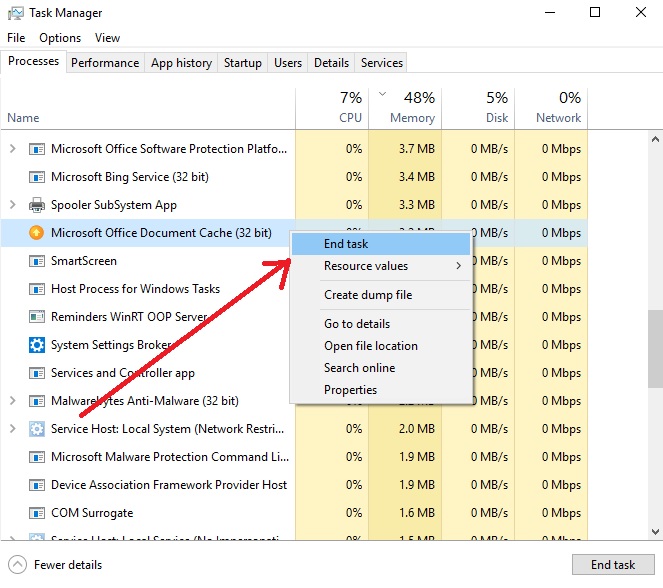The width and height of the screenshot is (663, 588).
Task: Open the View menu
Action: pos(107,38)
